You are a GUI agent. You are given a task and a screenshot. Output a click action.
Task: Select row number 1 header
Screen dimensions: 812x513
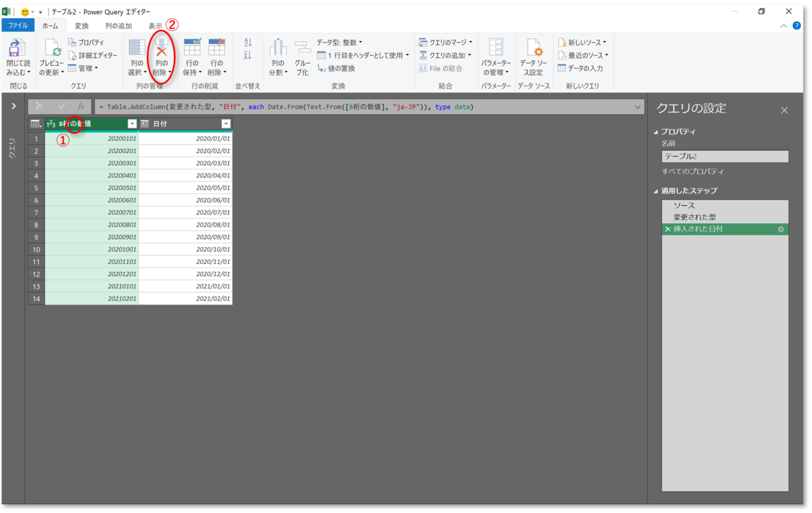pyautogui.click(x=36, y=138)
